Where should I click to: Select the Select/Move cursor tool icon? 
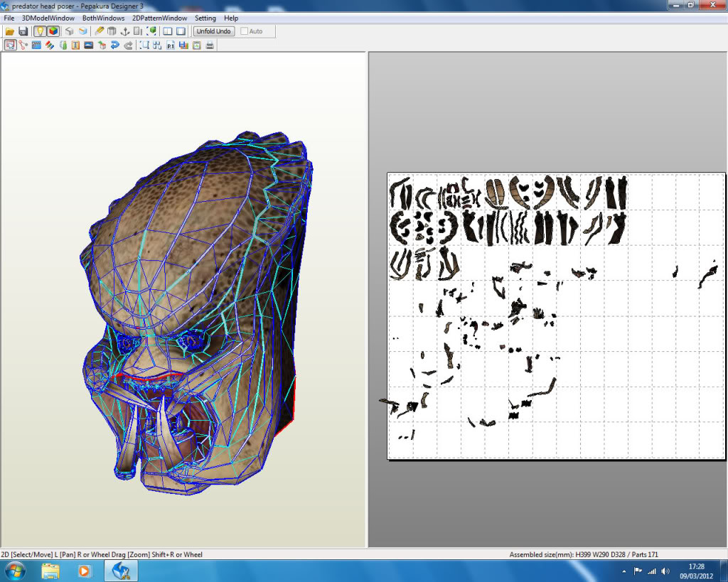[x=10, y=45]
